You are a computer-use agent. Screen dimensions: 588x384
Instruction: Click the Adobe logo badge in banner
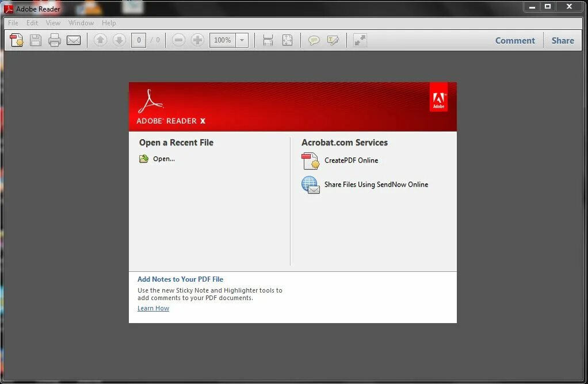click(x=439, y=97)
